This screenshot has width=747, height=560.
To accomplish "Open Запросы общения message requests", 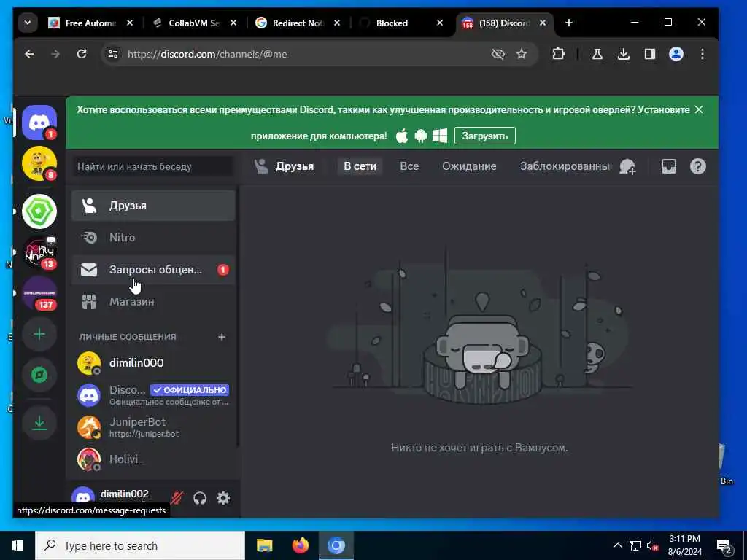I will tap(153, 270).
